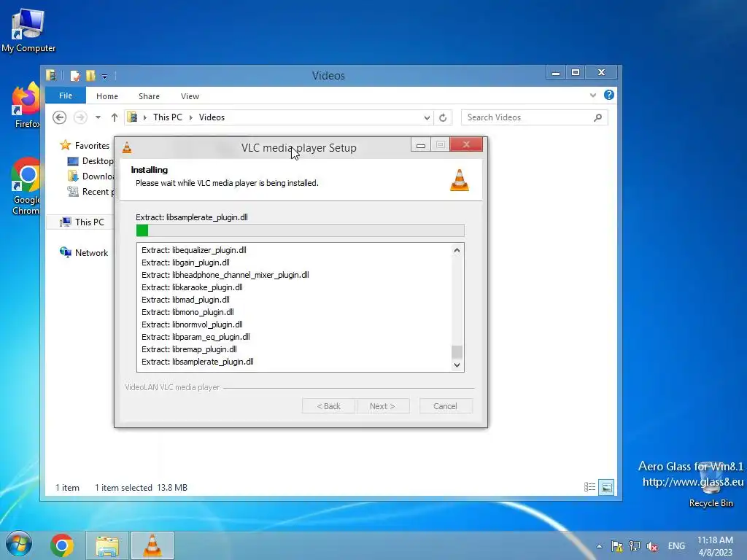The height and width of the screenshot is (560, 747).
Task: Open Recent places in navigation pane
Action: [x=90, y=192]
